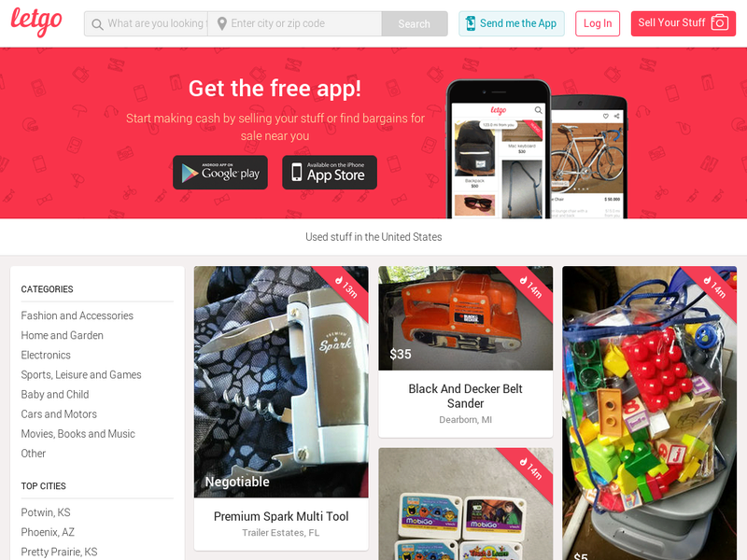Open the colorful toy blocks listing
This screenshot has width=747, height=560.
pos(649,413)
